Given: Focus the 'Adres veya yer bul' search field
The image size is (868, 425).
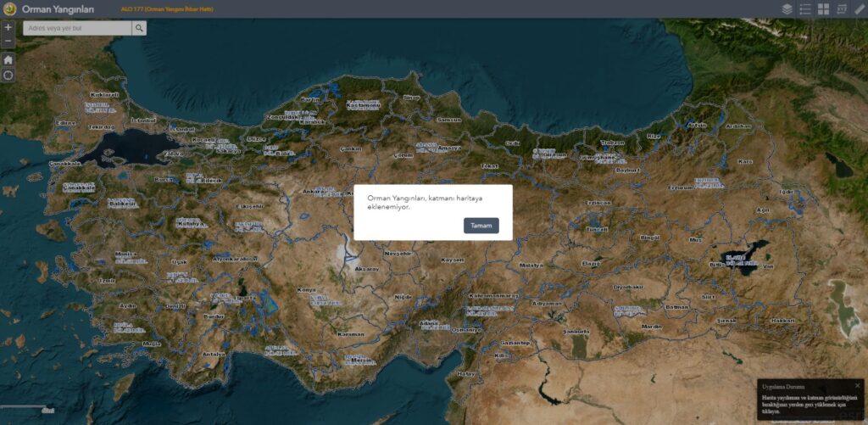Looking at the screenshot, I should (77, 28).
